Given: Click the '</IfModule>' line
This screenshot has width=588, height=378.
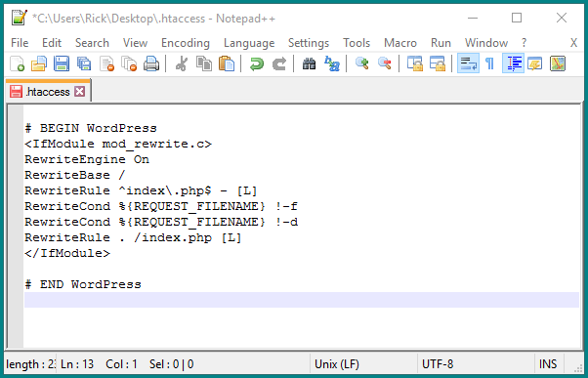Looking at the screenshot, I should pyautogui.click(x=67, y=253).
